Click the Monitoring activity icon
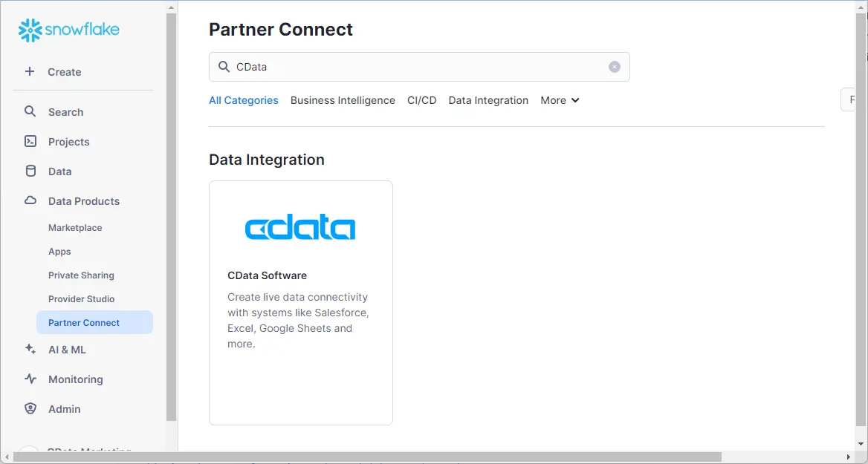The width and height of the screenshot is (868, 464). pyautogui.click(x=30, y=379)
